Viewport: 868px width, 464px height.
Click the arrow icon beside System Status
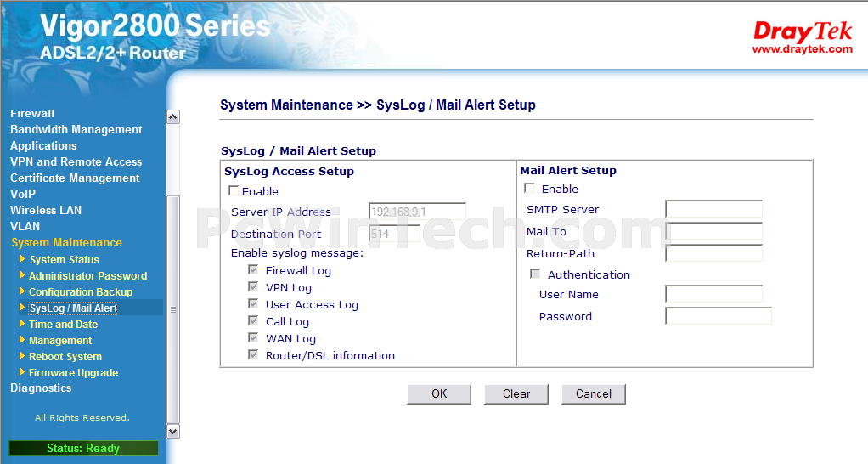coord(22,258)
